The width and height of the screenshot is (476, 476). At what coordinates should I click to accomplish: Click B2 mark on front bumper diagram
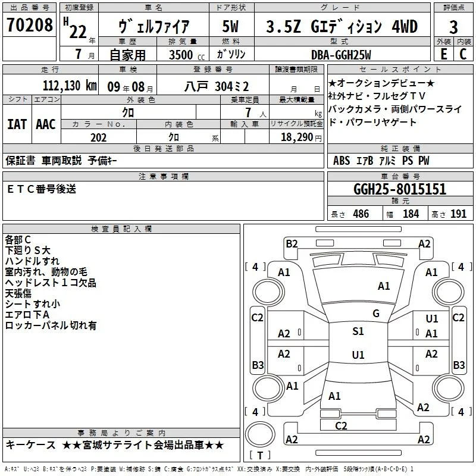tap(292, 244)
